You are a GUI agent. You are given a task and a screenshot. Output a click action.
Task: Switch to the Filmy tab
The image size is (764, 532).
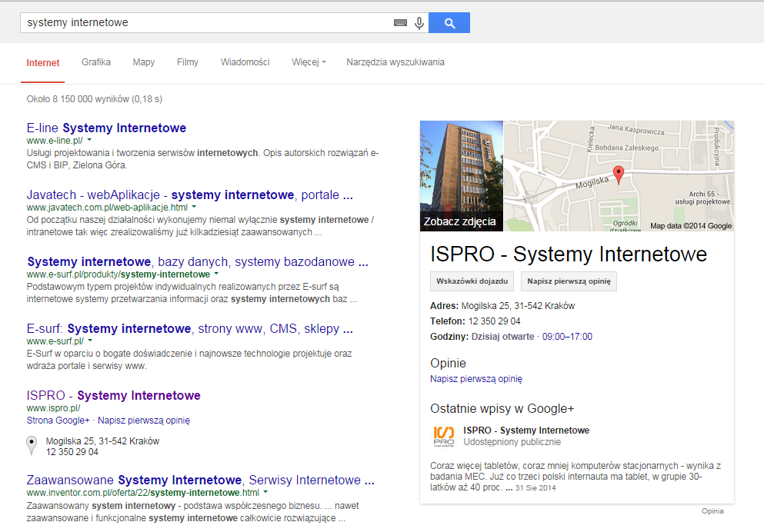pyautogui.click(x=188, y=62)
